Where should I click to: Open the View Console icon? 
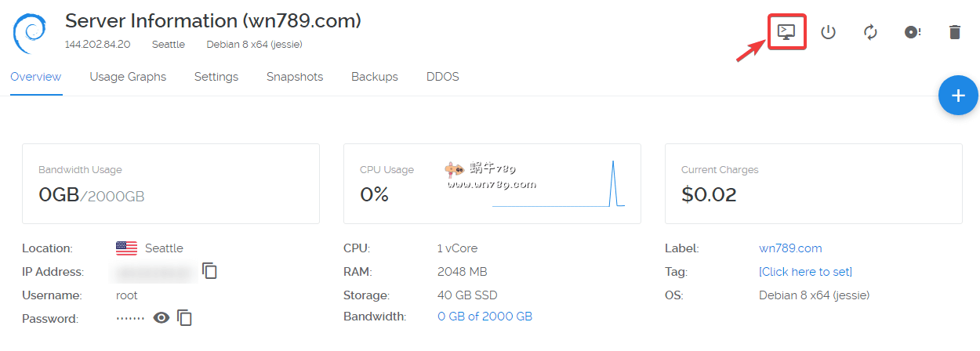pos(786,32)
